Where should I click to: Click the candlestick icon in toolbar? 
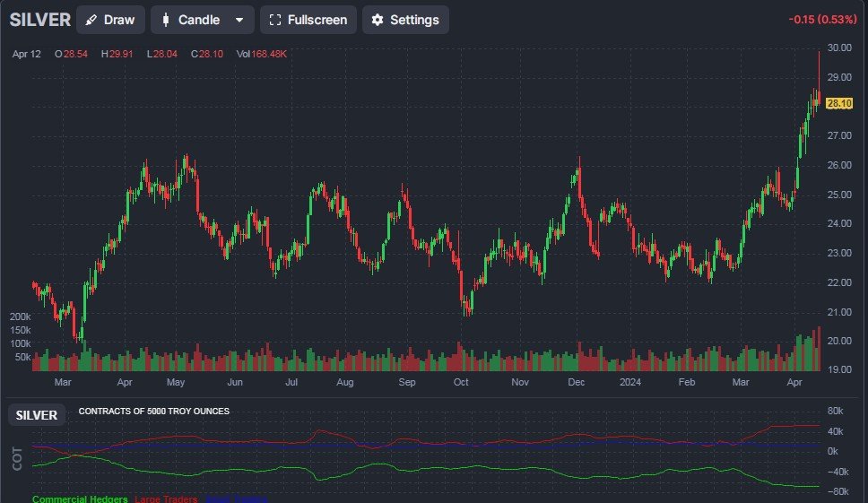click(x=165, y=20)
